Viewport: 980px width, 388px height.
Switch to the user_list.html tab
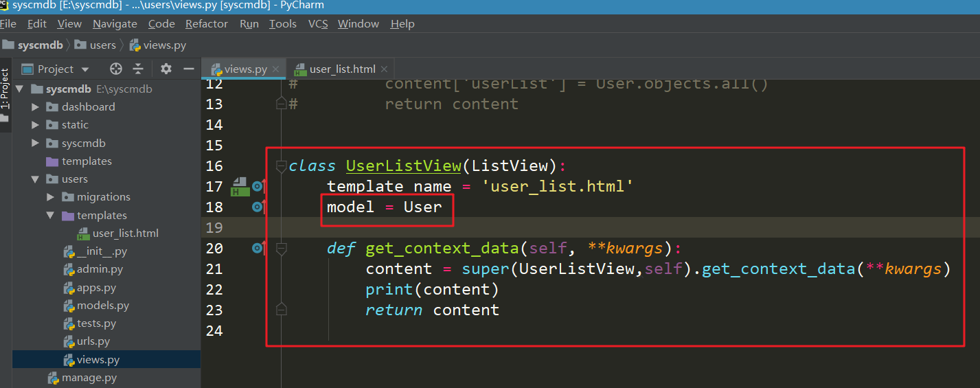click(x=342, y=69)
